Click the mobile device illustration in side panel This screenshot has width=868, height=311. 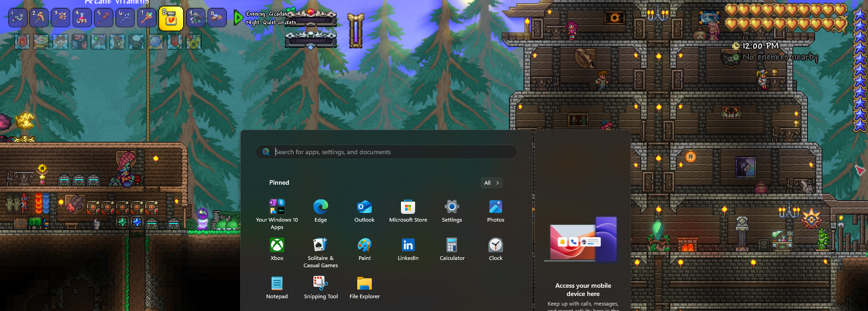click(x=581, y=239)
